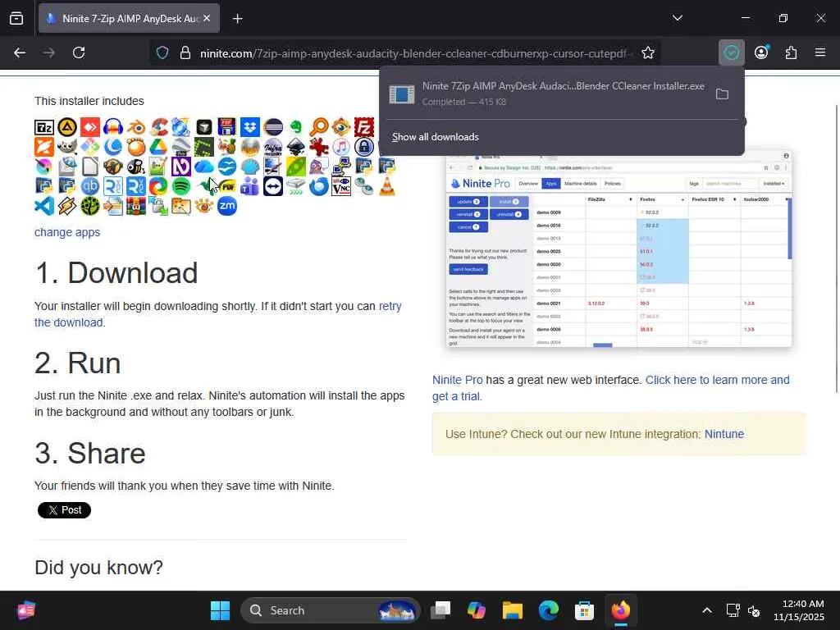The width and height of the screenshot is (840, 630).
Task: Click the WinRAR books icon
Action: (x=136, y=206)
